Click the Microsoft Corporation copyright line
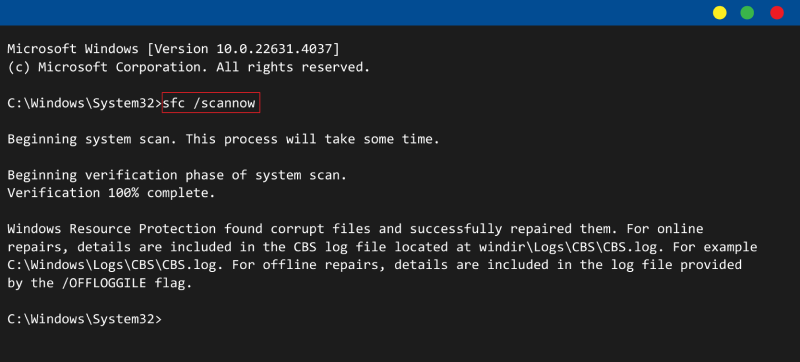800x362 pixels. pos(188,67)
